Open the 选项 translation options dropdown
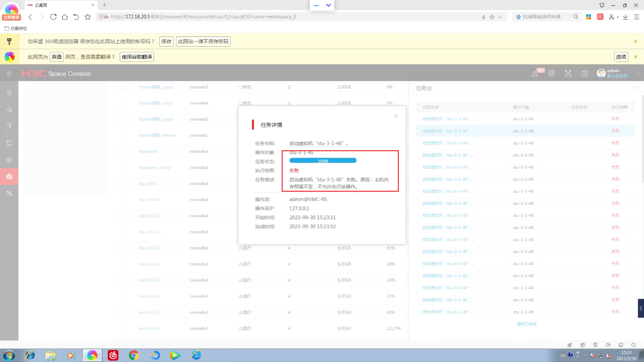 621,57
